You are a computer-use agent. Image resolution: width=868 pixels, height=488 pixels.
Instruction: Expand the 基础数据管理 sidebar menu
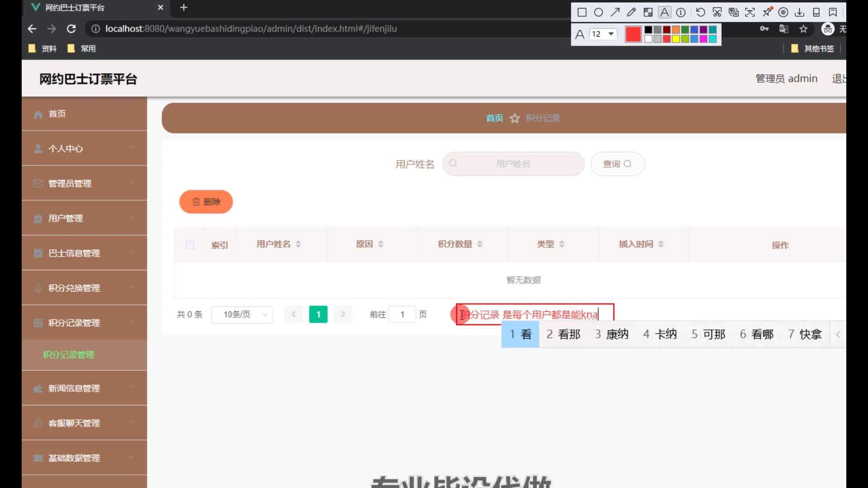(x=84, y=458)
